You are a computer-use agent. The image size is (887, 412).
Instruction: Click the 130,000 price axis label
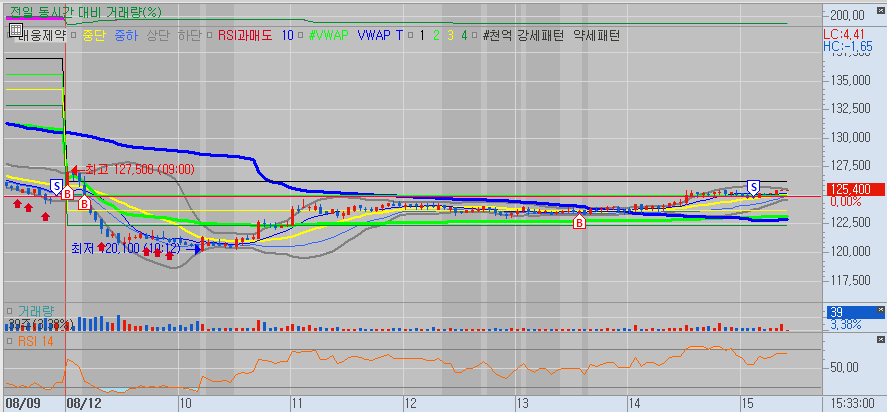[849, 137]
